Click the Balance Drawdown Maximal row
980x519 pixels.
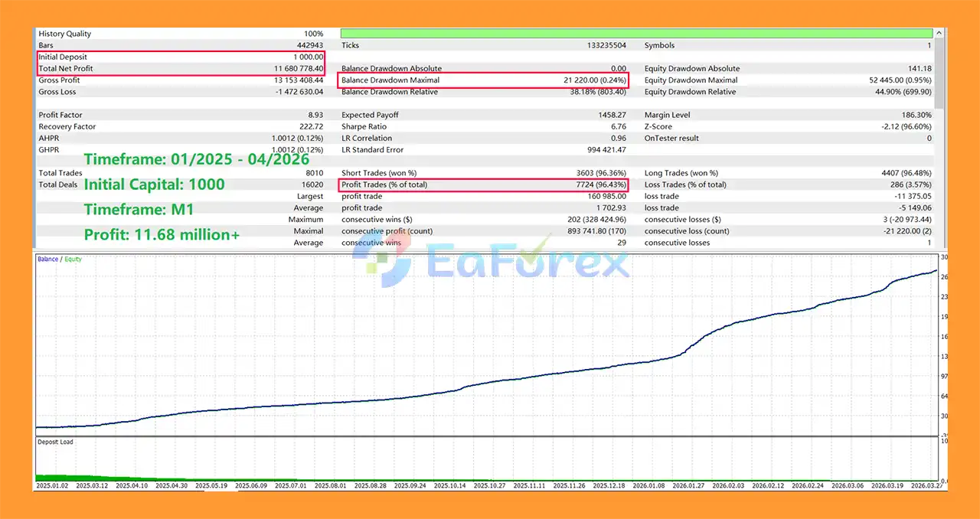(x=483, y=80)
